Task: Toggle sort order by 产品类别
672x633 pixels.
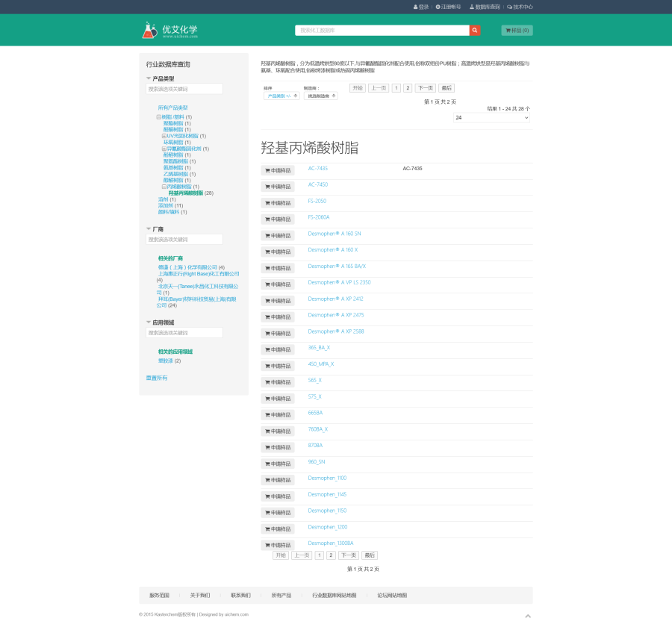Action: [281, 96]
